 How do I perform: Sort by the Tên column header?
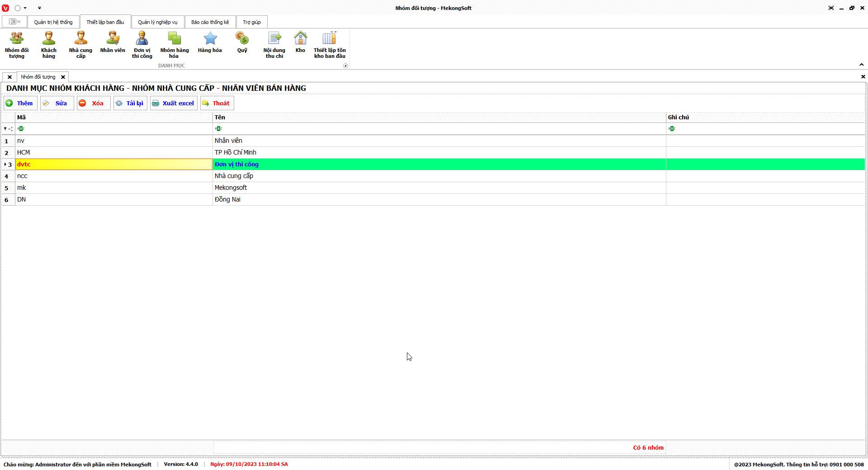click(439, 117)
